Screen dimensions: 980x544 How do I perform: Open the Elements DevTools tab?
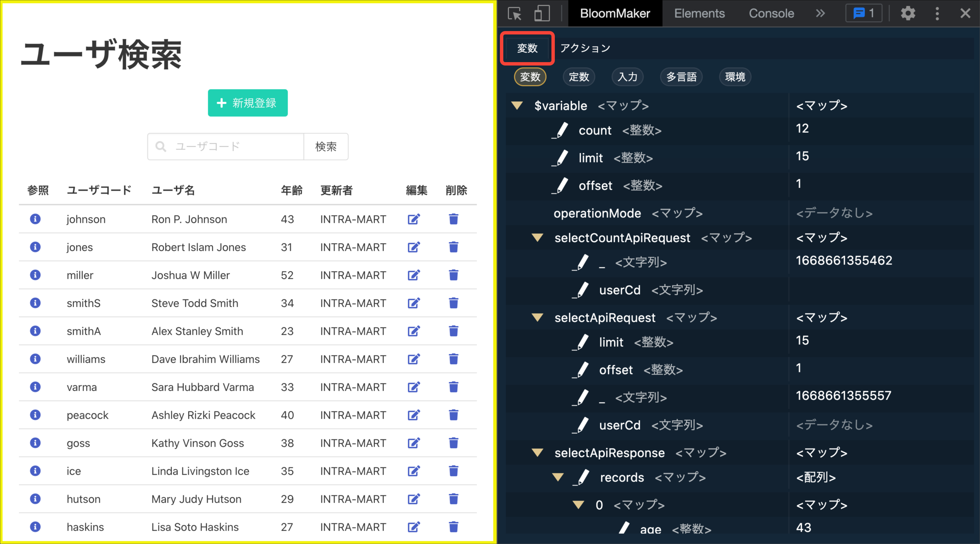699,14
